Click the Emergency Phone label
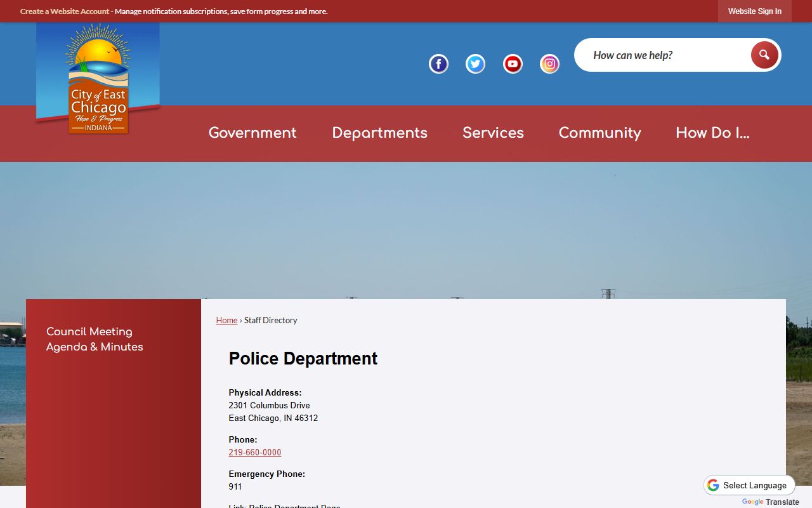Screen dimensions: 812x508 pos(267,474)
